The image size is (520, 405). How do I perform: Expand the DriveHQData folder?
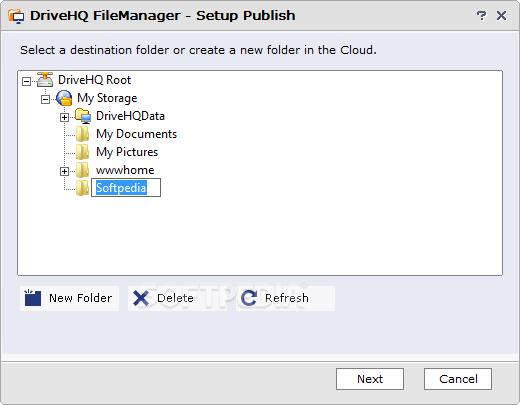[64, 117]
